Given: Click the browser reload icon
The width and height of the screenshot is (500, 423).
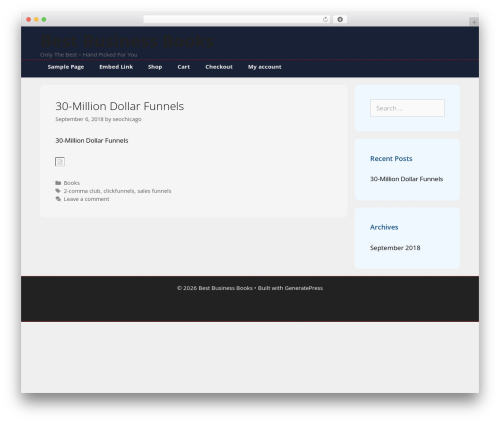Looking at the screenshot, I should click(x=325, y=19).
